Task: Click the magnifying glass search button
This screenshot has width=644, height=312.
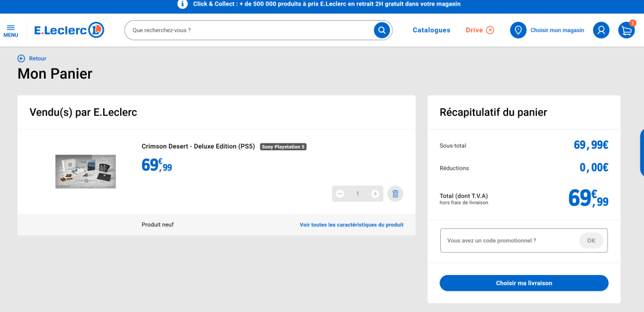Action: point(382,30)
